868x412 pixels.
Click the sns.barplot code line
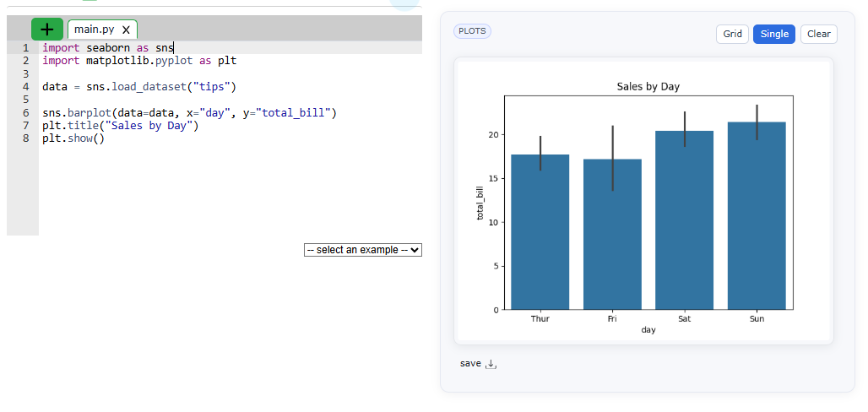pyautogui.click(x=189, y=112)
